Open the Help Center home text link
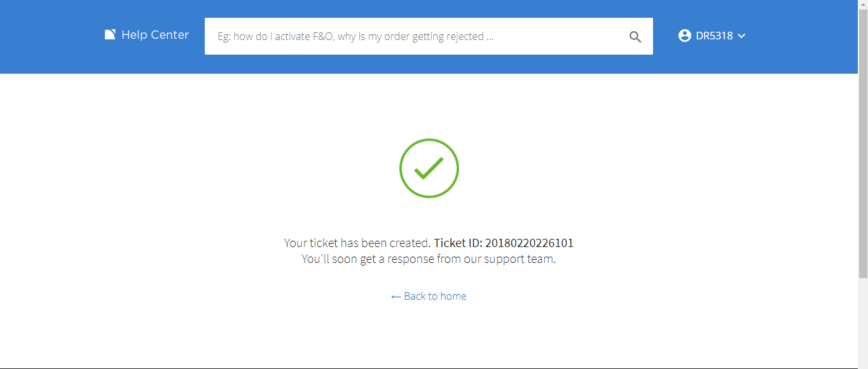This screenshot has width=868, height=369. (x=155, y=35)
